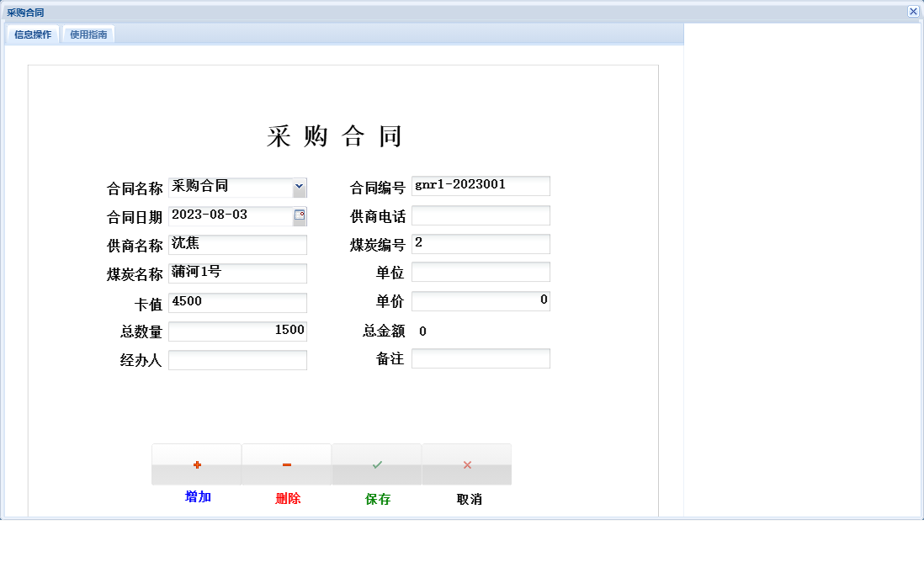The image size is (924, 578).
Task: Click the 增加 label to add entry
Action: point(196,496)
